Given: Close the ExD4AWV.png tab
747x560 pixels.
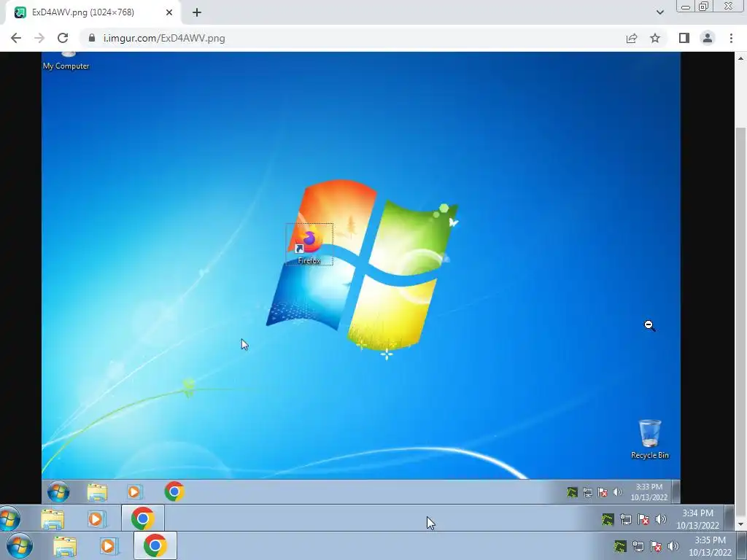Looking at the screenshot, I should pyautogui.click(x=169, y=13).
